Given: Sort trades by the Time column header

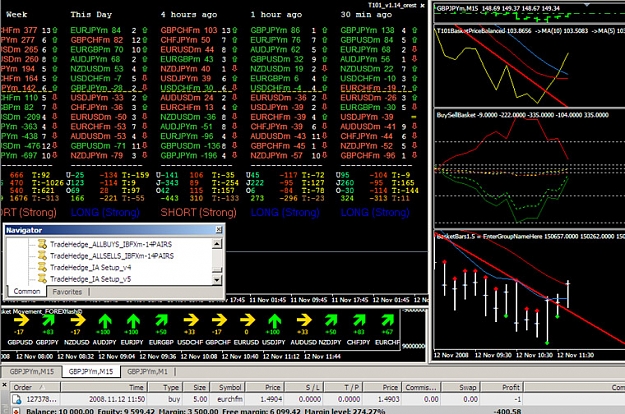Looking at the screenshot, I should 104,387.
